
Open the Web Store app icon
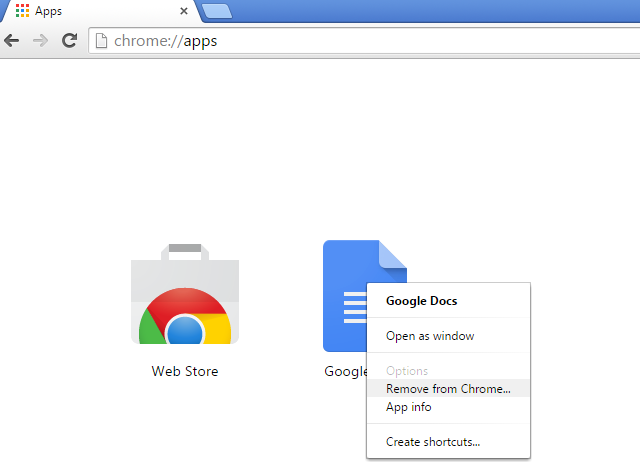pyautogui.click(x=185, y=294)
